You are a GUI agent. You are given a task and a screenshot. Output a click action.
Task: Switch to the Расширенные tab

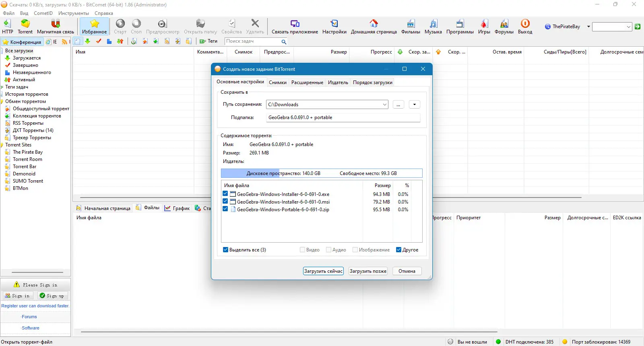click(307, 82)
